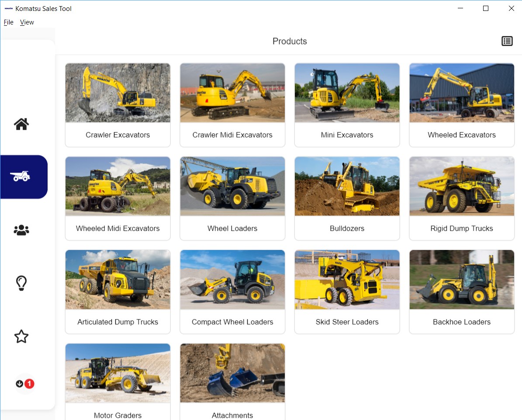Minimize the Komatsu Sales Tool window
Screen dimensions: 522x420
pos(460,8)
